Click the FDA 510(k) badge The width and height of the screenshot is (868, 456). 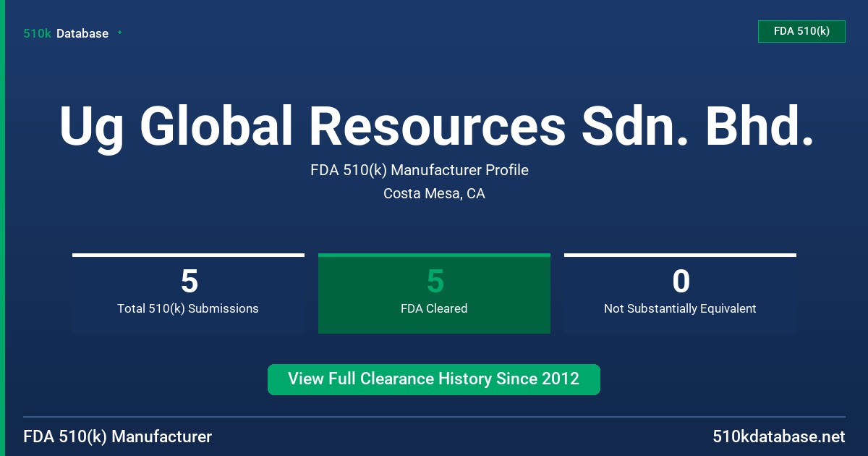tap(801, 31)
